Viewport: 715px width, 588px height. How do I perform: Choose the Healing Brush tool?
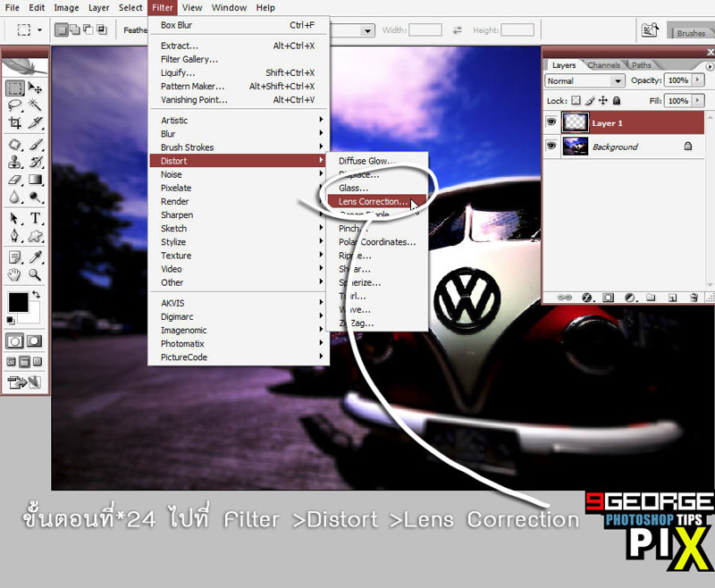tap(14, 145)
